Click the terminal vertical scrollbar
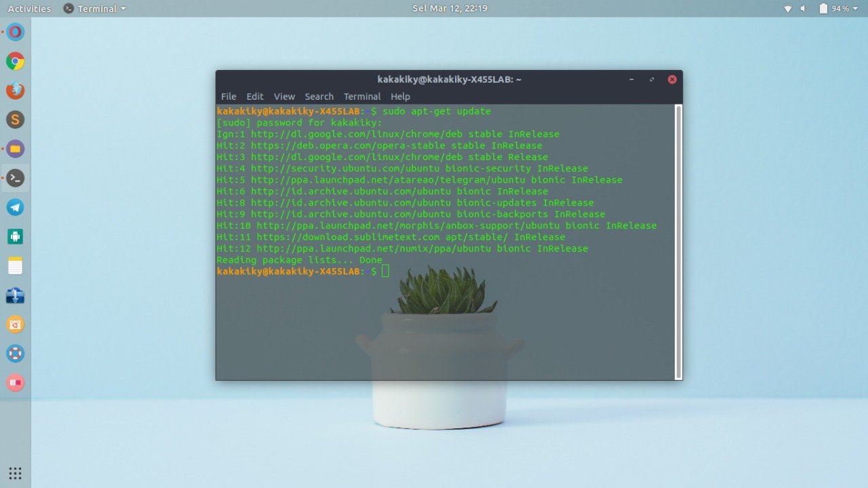Viewport: 868px width, 488px height. pyautogui.click(x=678, y=242)
